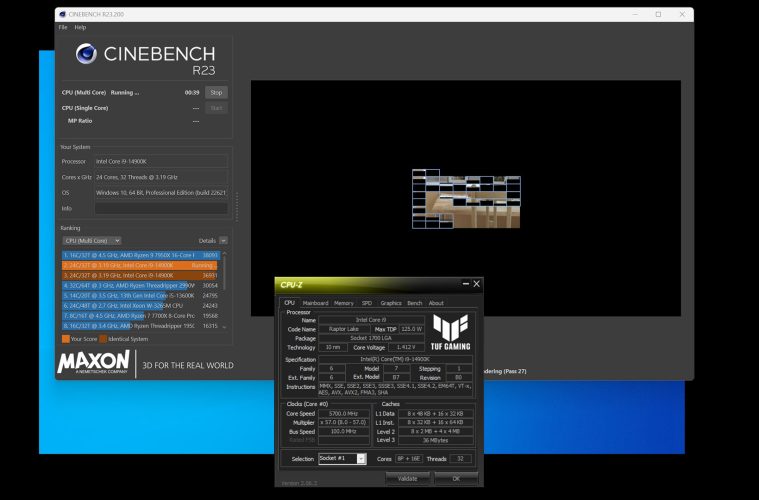Click the Technology value 10 nm

tap(333, 348)
